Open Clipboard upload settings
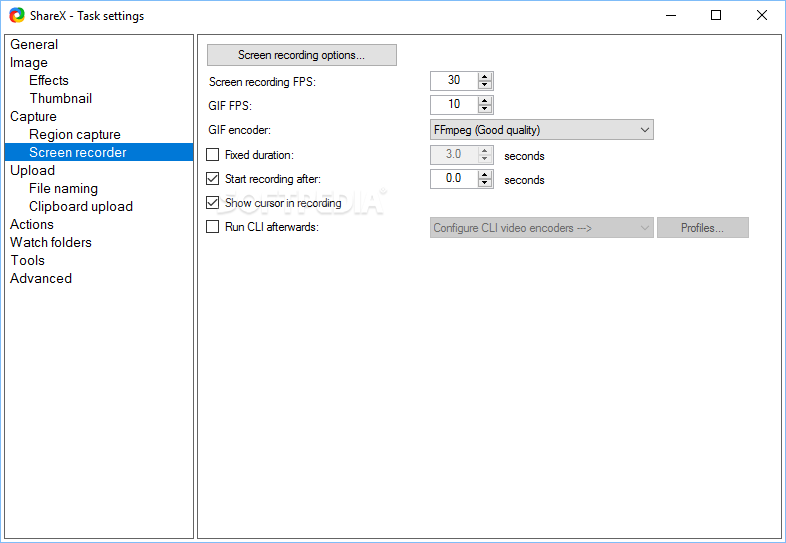786x543 pixels. pyautogui.click(x=81, y=207)
